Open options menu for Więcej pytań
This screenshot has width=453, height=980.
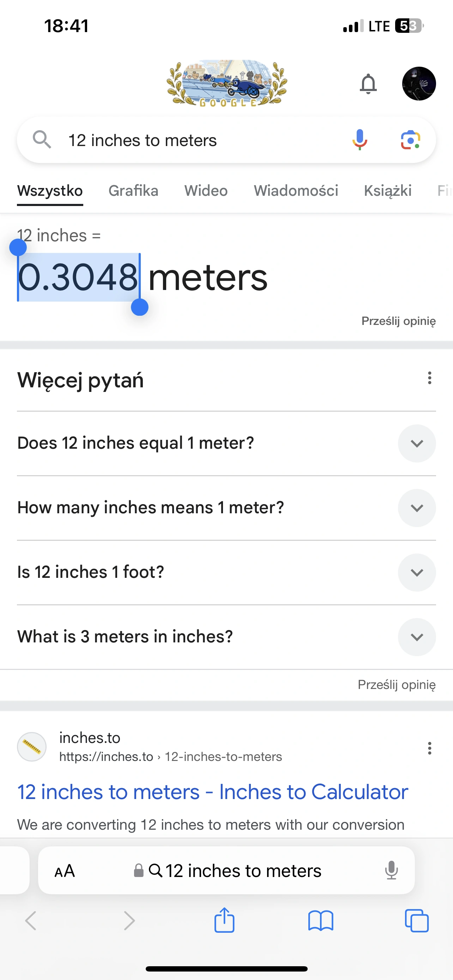(x=429, y=378)
